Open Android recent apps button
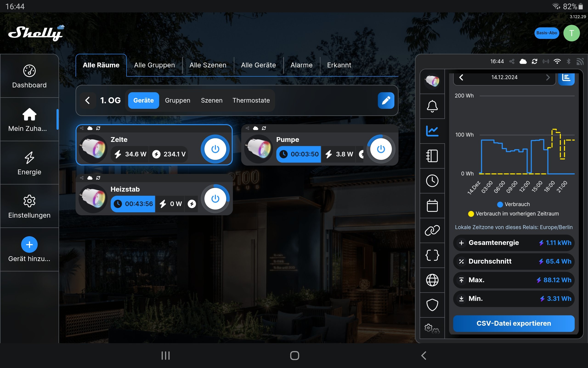Image resolution: width=588 pixels, height=368 pixels. tap(165, 356)
